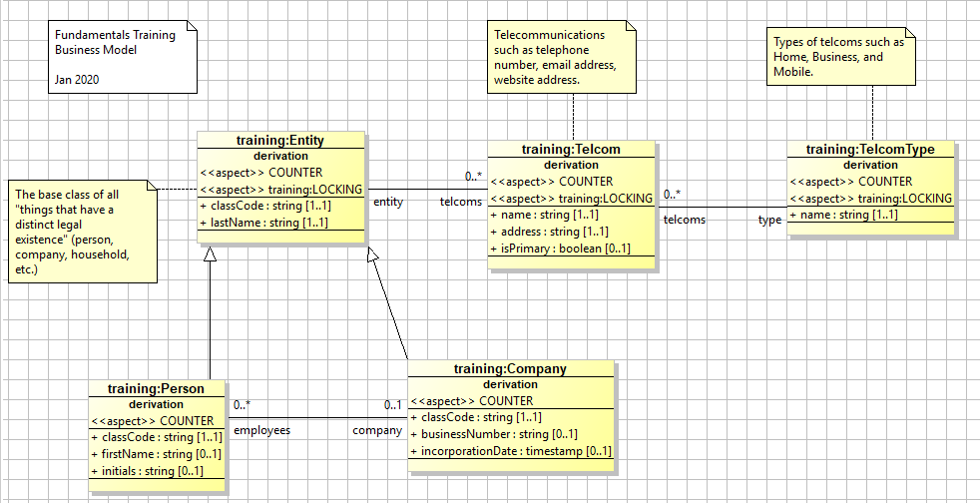Click the 'Types of telcoms' note
The image size is (980, 503).
point(840,57)
